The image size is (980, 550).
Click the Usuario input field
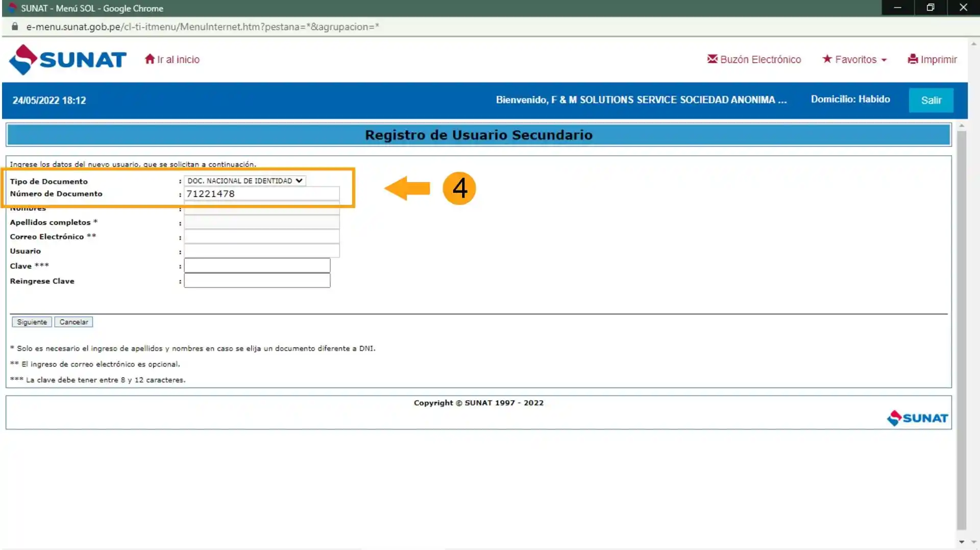261,251
